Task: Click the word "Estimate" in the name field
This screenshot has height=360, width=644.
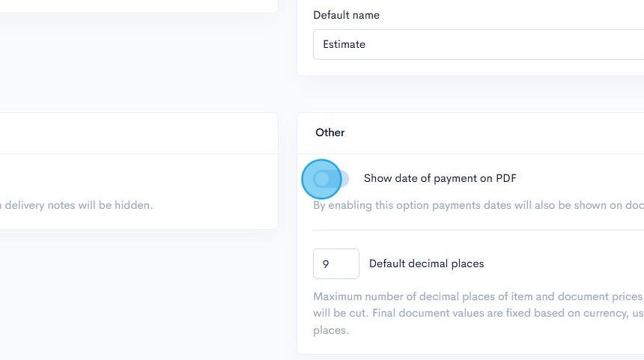Action: pyautogui.click(x=344, y=44)
